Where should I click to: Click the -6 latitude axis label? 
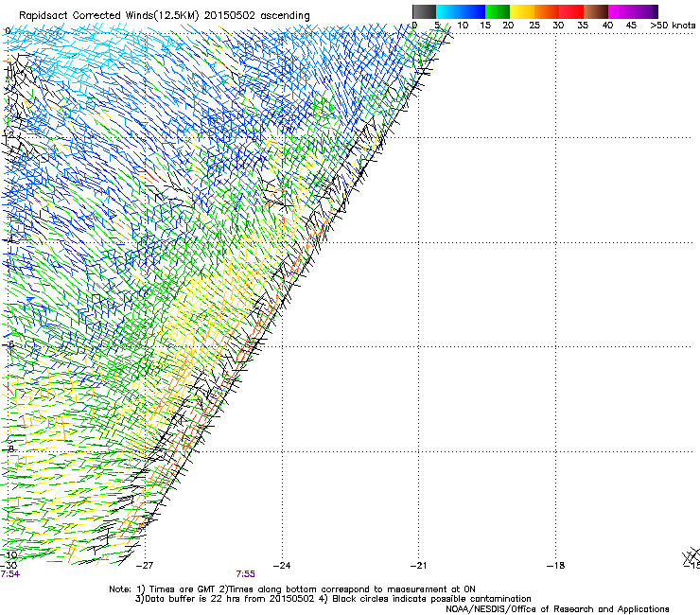pos(9,344)
